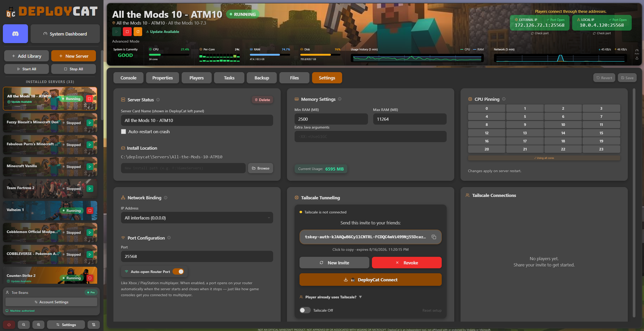Toggle CPU core 15 pinning
644x331 pixels.
click(x=601, y=133)
